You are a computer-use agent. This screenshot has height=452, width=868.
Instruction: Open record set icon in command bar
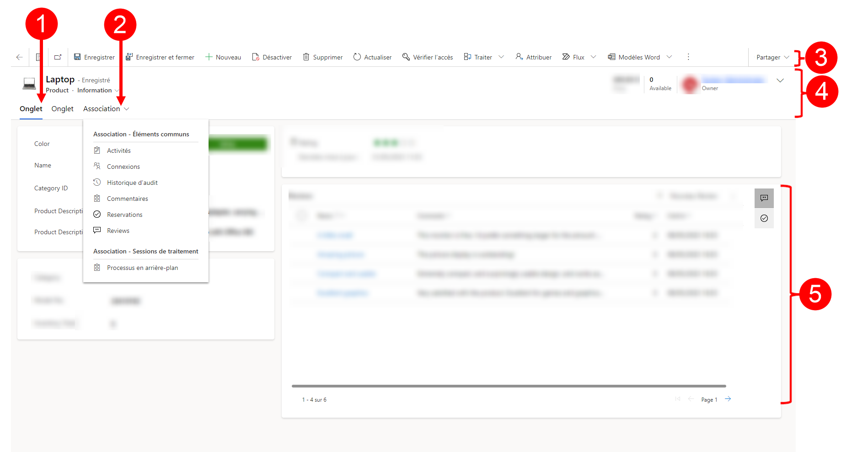(x=38, y=57)
